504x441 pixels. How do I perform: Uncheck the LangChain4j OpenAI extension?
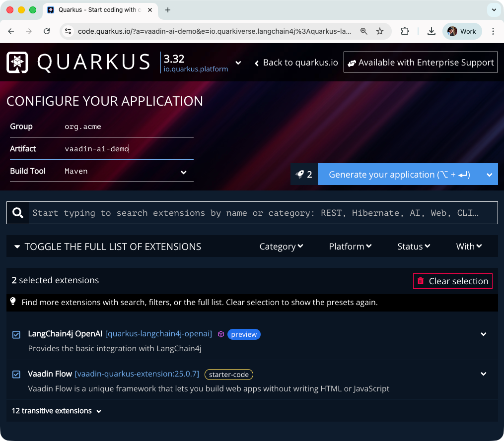(16, 334)
